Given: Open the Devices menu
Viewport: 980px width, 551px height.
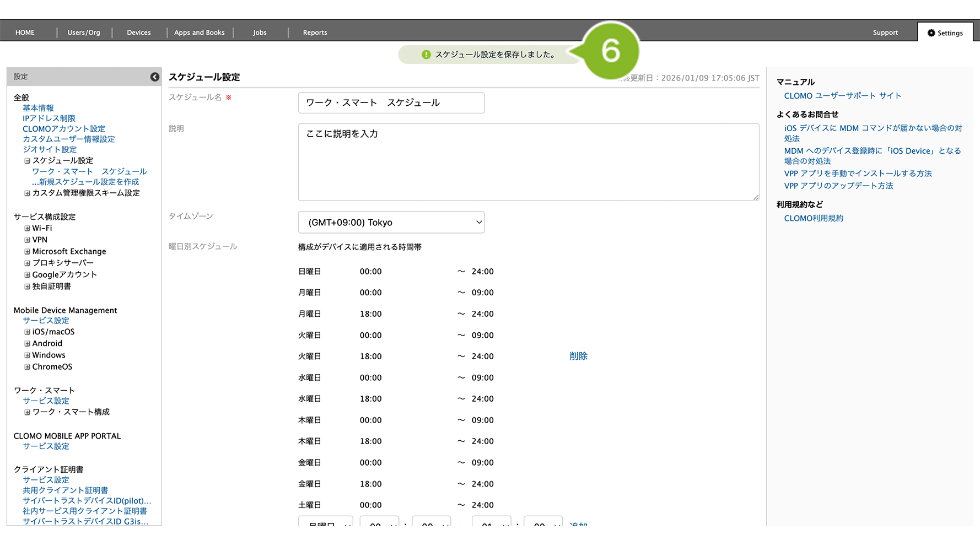Looking at the screenshot, I should 138,33.
